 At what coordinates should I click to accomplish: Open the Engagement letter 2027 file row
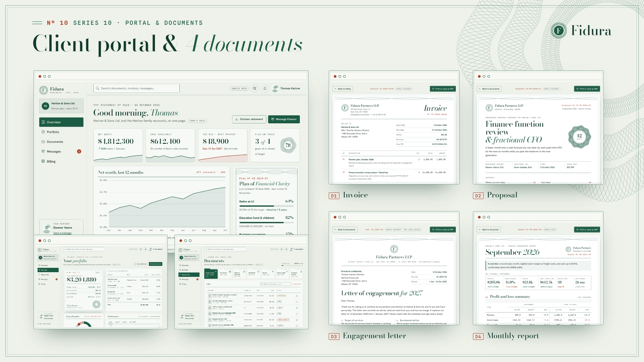pyautogui.click(x=254, y=319)
